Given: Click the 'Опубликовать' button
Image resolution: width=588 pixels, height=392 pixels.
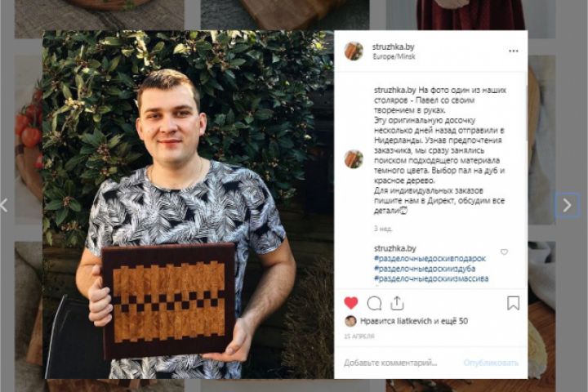Looking at the screenshot, I should tap(491, 363).
